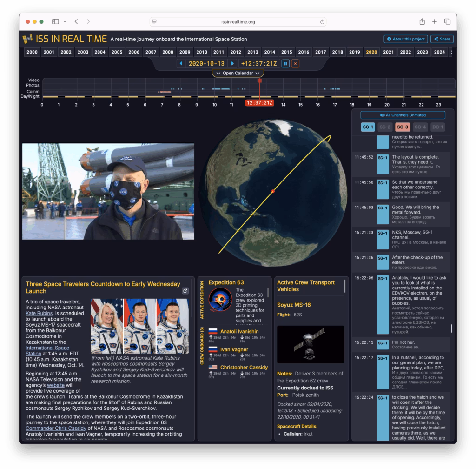Click the date field 2020-10-13

[206, 63]
